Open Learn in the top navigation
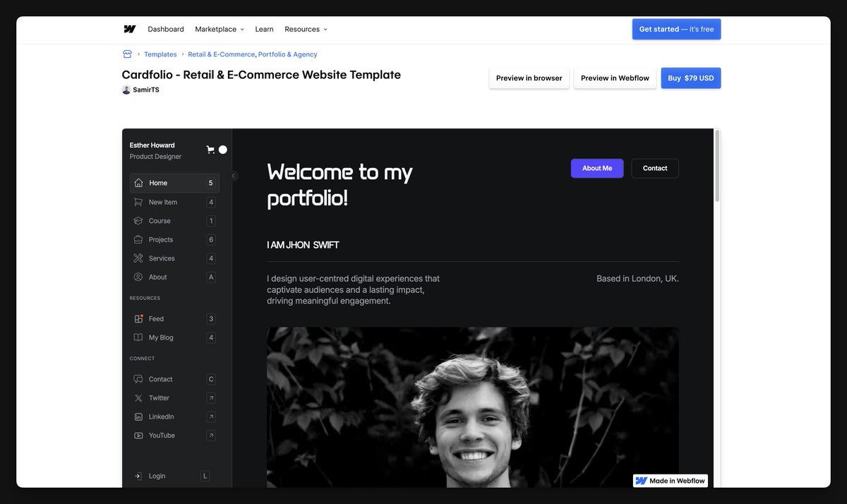This screenshot has width=847, height=504. pyautogui.click(x=264, y=29)
